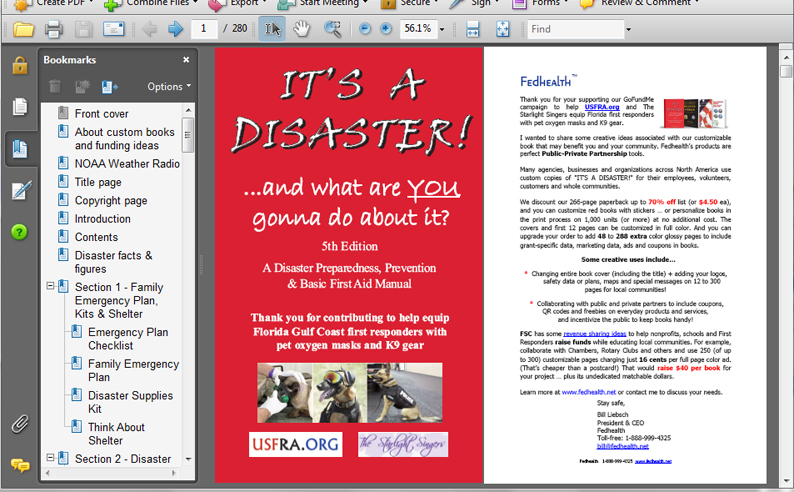Open Disaster Supplies Kit bookmark
794x492 pixels.
click(x=130, y=402)
